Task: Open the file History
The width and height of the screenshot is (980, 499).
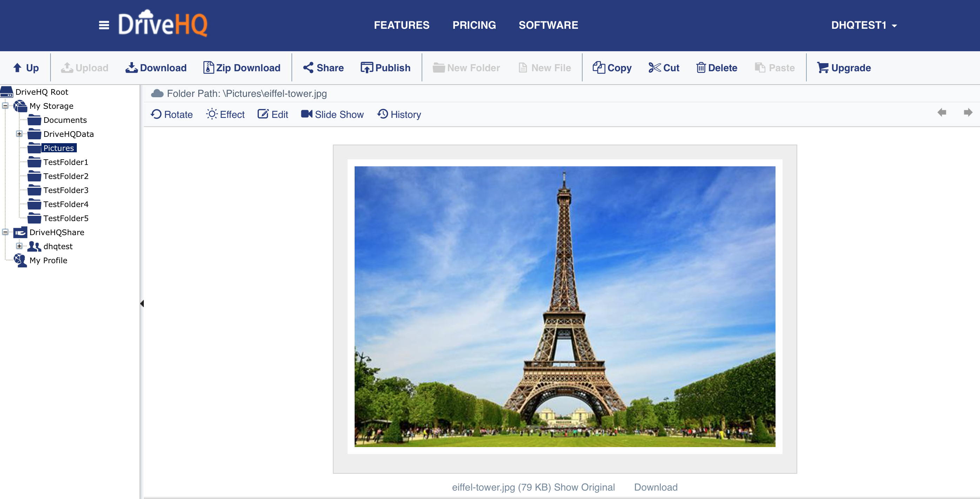Action: click(399, 114)
